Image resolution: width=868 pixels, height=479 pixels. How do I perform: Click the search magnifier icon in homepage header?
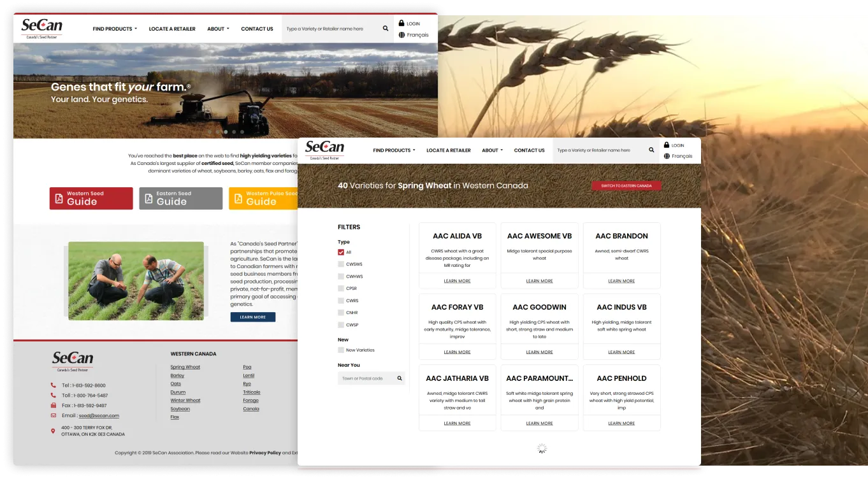point(386,29)
